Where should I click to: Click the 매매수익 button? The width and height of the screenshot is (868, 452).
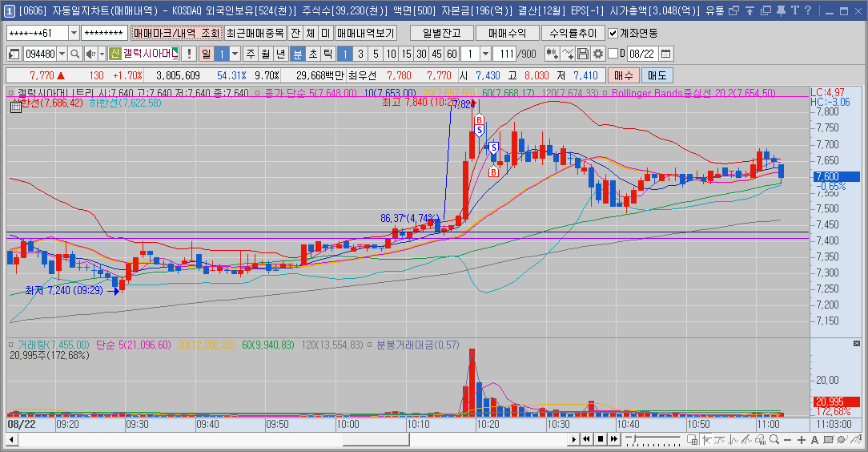(x=507, y=33)
